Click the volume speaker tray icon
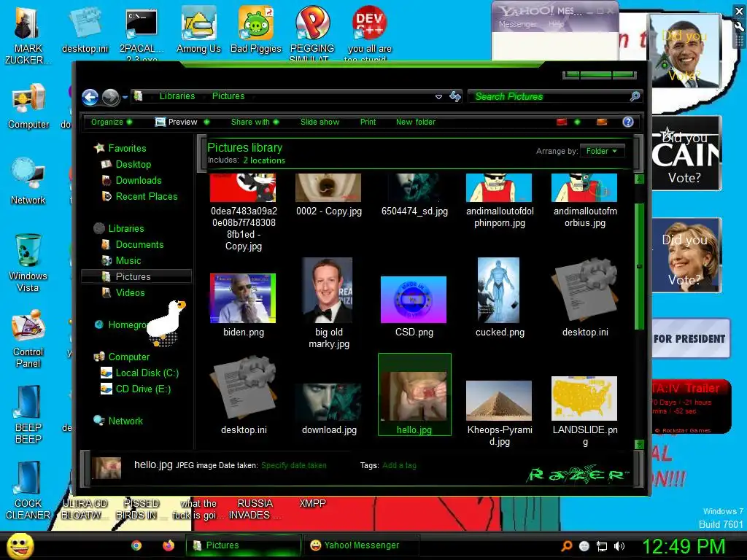 tap(619, 546)
